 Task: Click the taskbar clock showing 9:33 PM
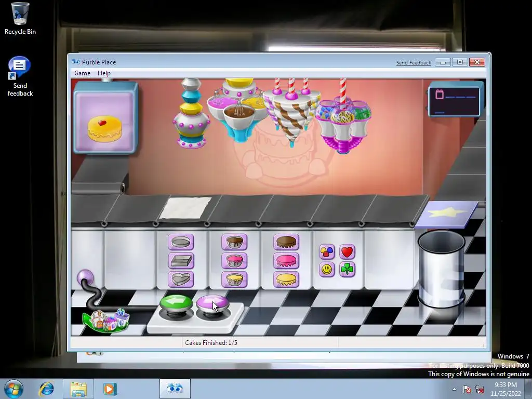pos(506,389)
